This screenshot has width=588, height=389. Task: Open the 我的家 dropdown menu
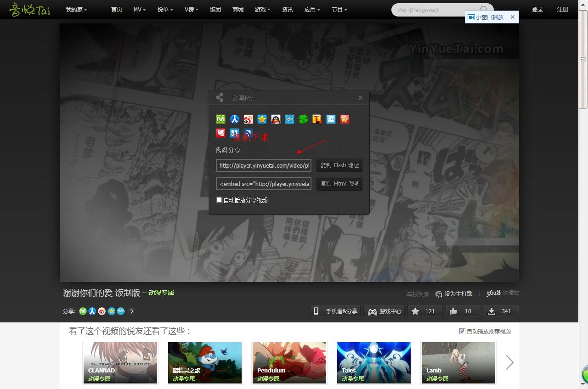76,9
